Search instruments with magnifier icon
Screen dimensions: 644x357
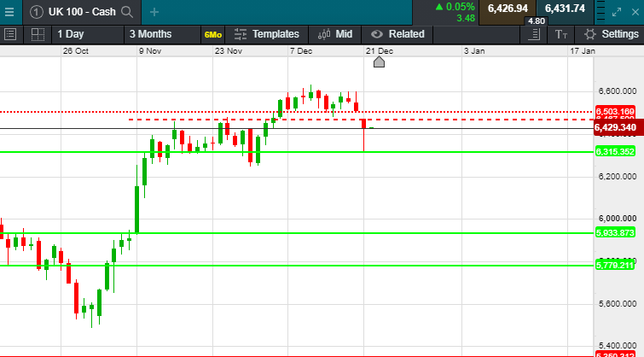click(127, 12)
